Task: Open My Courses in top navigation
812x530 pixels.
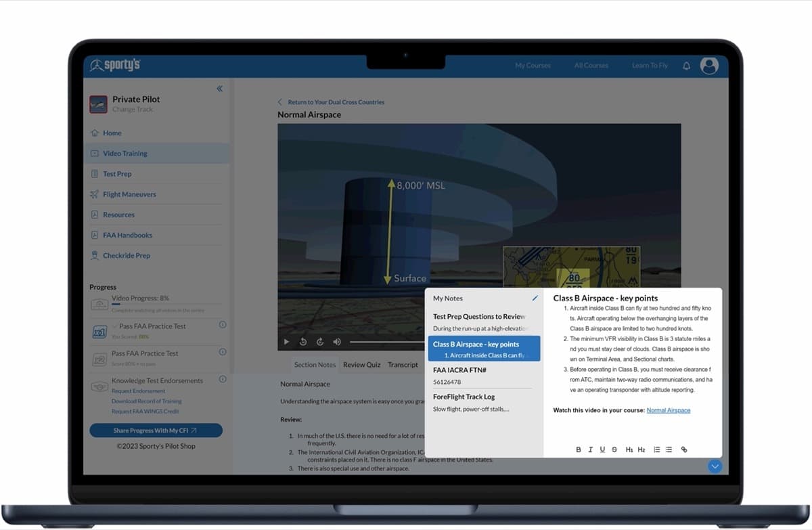Action: 533,66
